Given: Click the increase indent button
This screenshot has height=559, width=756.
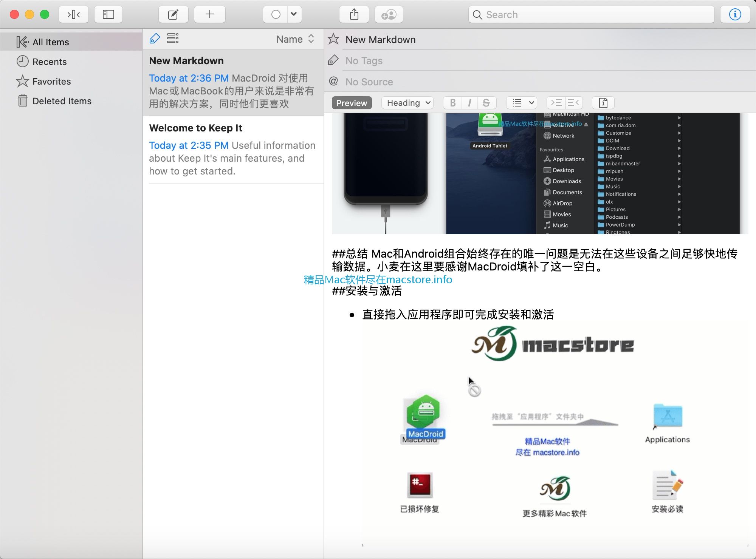Looking at the screenshot, I should pos(556,103).
